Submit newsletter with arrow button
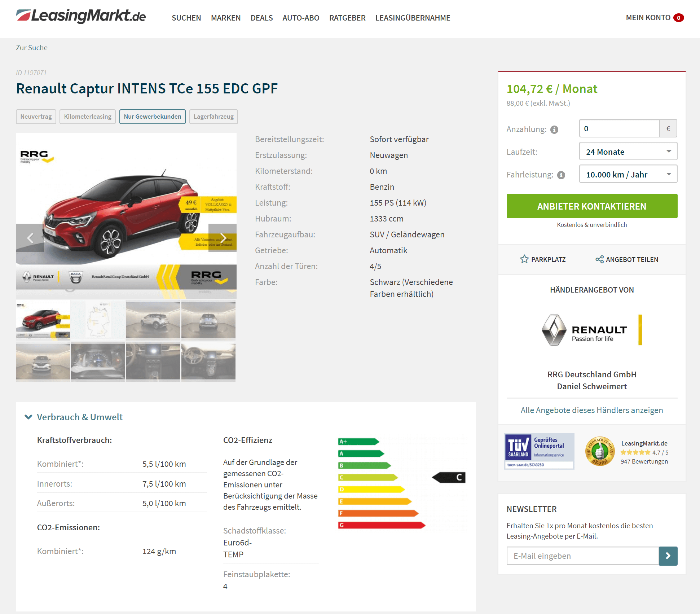The image size is (700, 614). [668, 556]
